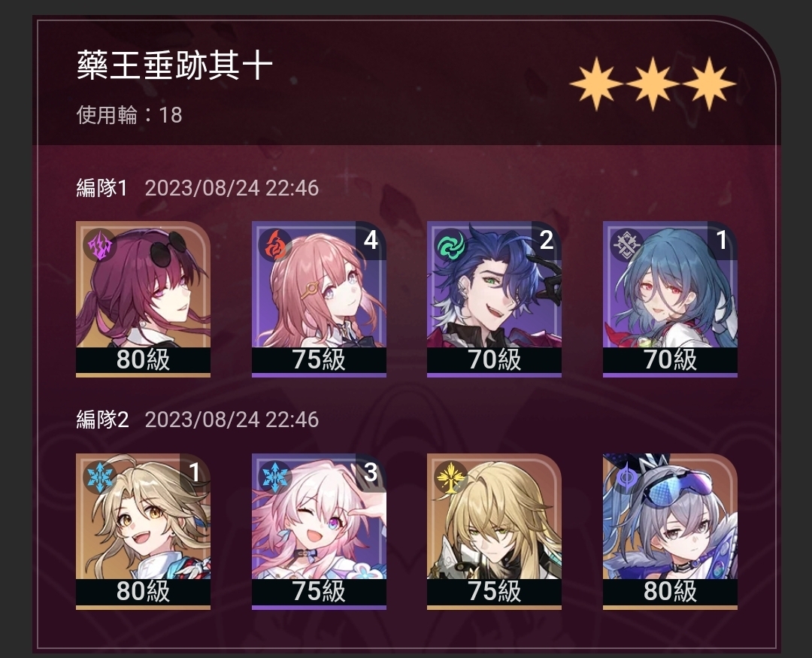This screenshot has height=658, width=812.
Task: Click the Physical element icon on Natasha
Action: tap(626, 245)
